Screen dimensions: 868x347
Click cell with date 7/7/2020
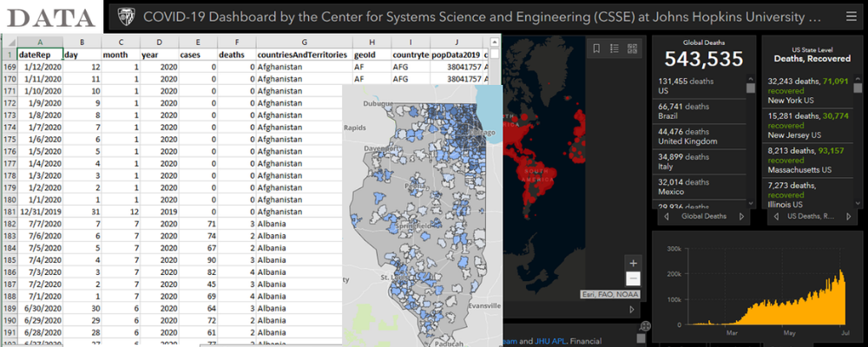click(x=40, y=224)
